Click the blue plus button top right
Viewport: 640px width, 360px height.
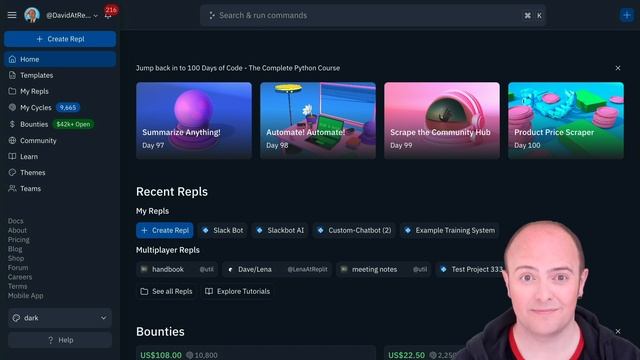click(627, 16)
